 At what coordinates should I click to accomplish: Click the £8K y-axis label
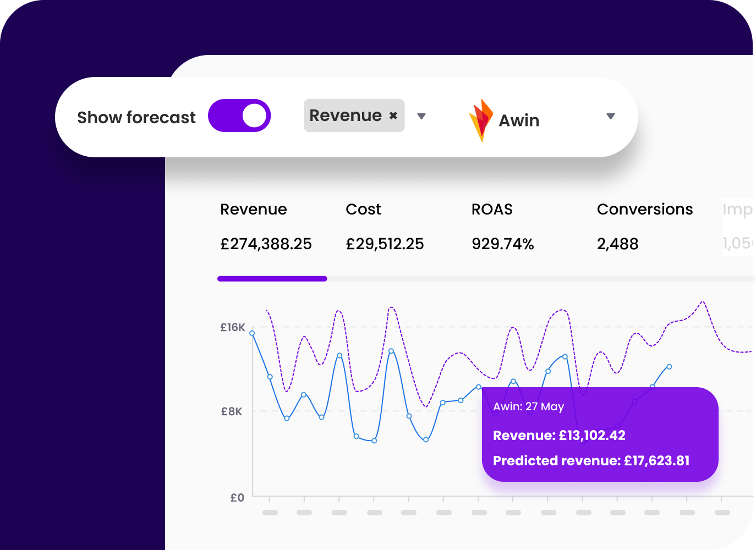(x=232, y=411)
